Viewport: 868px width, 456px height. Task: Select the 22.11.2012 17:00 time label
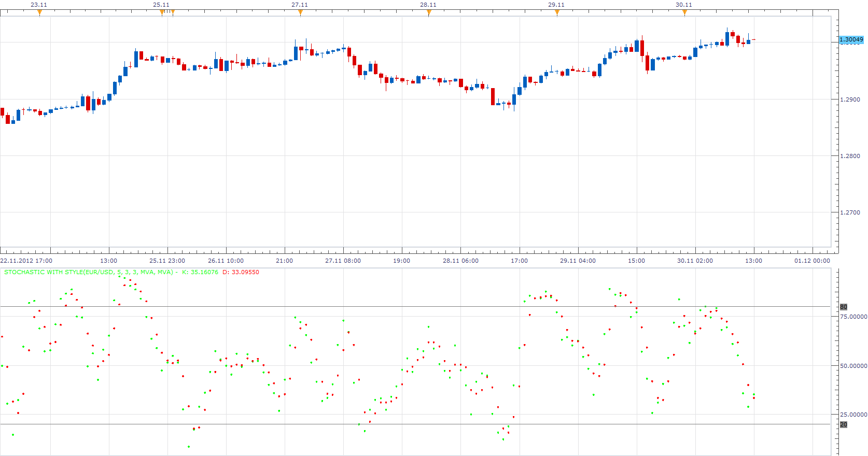coord(26,261)
